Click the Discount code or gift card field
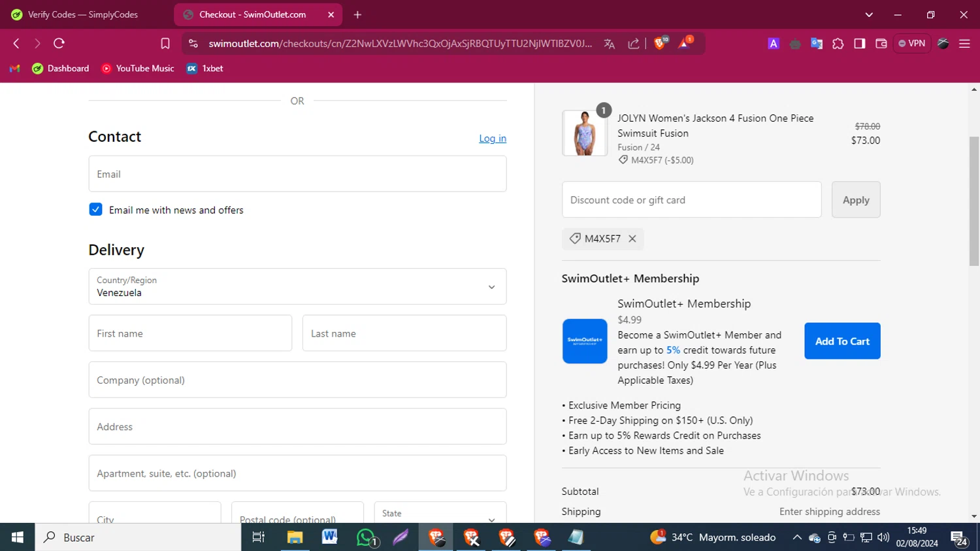980x551 pixels. pos(691,200)
